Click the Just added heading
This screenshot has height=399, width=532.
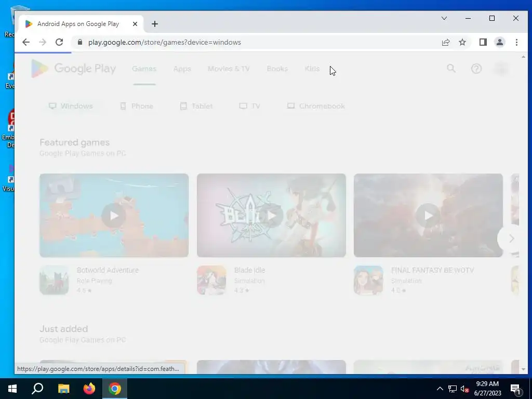pos(63,329)
